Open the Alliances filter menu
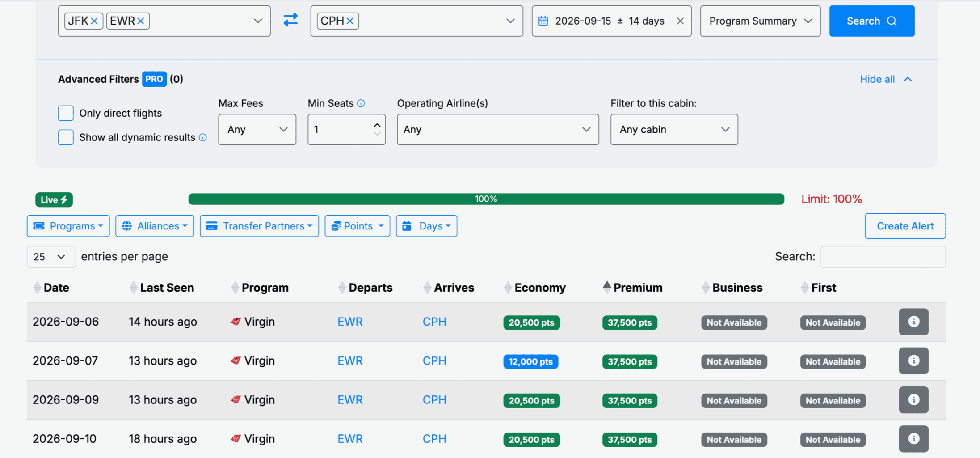 point(155,226)
